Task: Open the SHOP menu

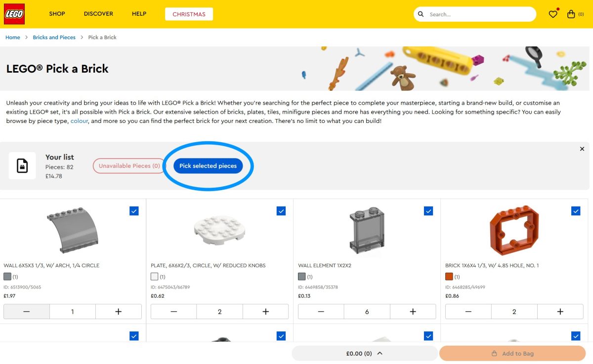Action: click(57, 14)
